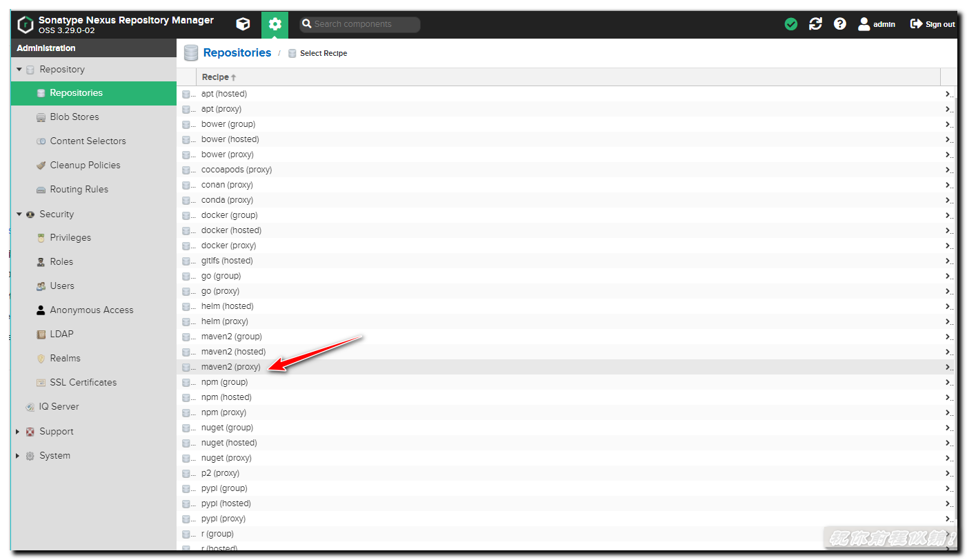Click chevron arrow on maven2 (proxy) row
This screenshot has height=560, width=967.
coord(948,367)
